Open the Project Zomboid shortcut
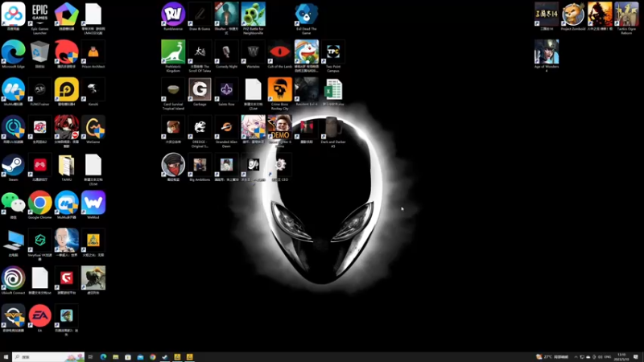The height and width of the screenshot is (362, 644). [x=573, y=17]
